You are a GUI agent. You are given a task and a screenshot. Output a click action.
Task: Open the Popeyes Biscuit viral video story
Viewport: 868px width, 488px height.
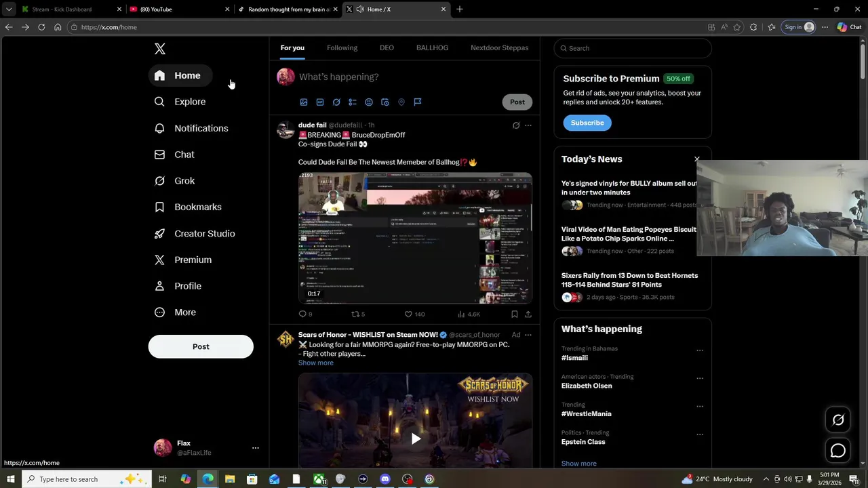pos(629,240)
